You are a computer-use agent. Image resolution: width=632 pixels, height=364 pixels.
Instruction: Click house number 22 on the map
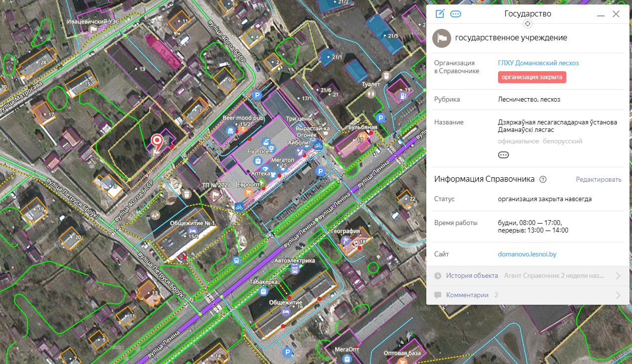(x=412, y=199)
